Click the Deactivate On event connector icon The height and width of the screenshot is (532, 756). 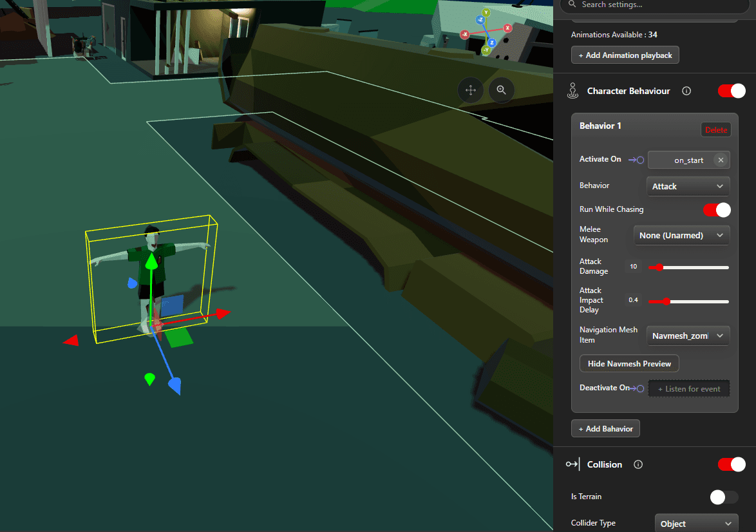(637, 388)
